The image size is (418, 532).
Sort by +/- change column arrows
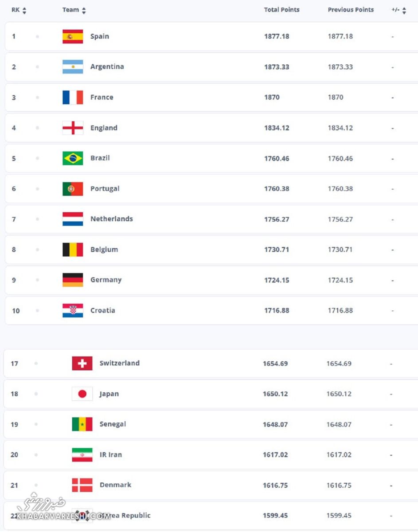tap(404, 10)
